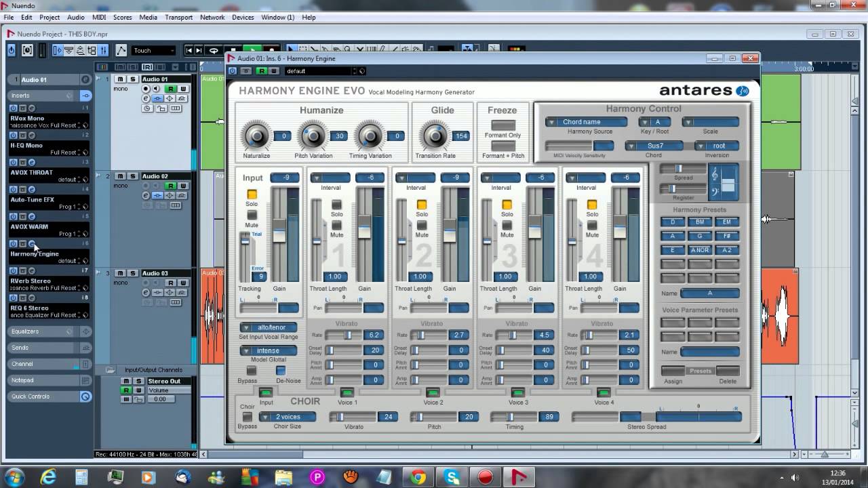Open Google Chrome from taskbar
868x488 pixels.
click(418, 477)
